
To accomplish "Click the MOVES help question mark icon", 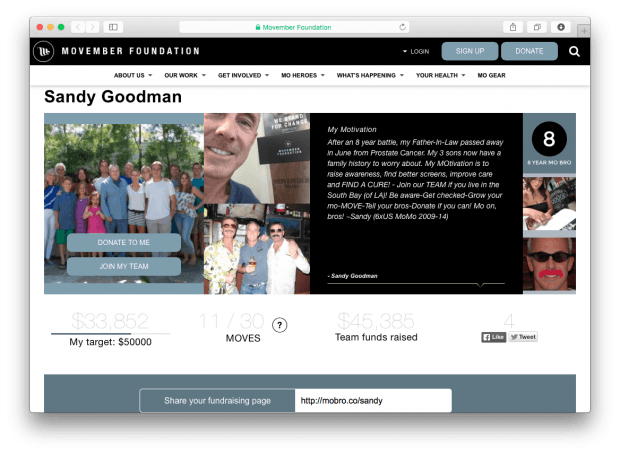I will coord(280,324).
